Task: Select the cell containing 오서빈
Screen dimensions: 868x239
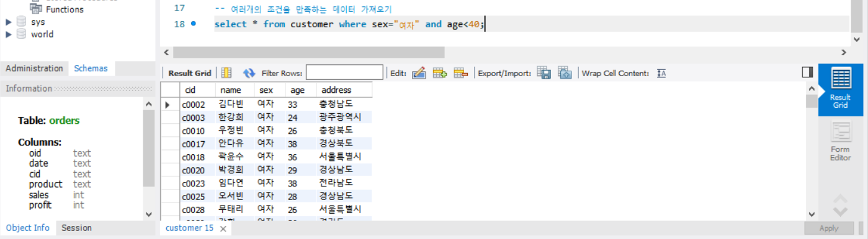Action: 235,196
